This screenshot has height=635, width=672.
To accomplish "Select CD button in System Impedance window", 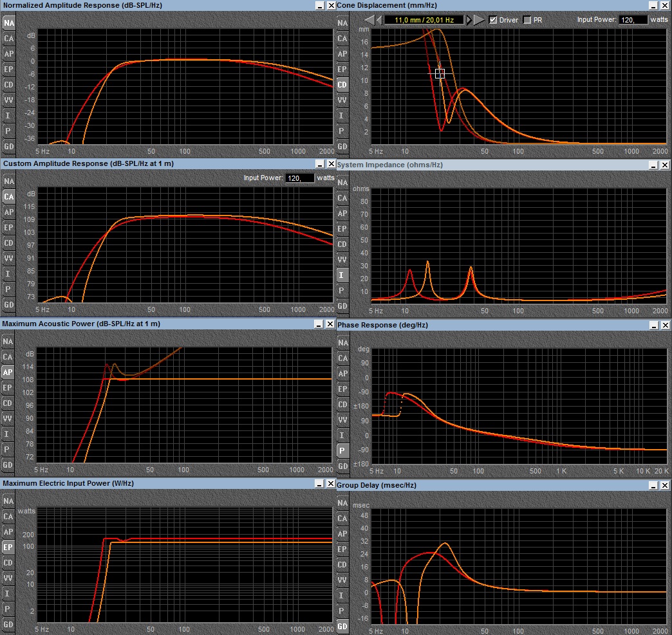I will (x=342, y=244).
